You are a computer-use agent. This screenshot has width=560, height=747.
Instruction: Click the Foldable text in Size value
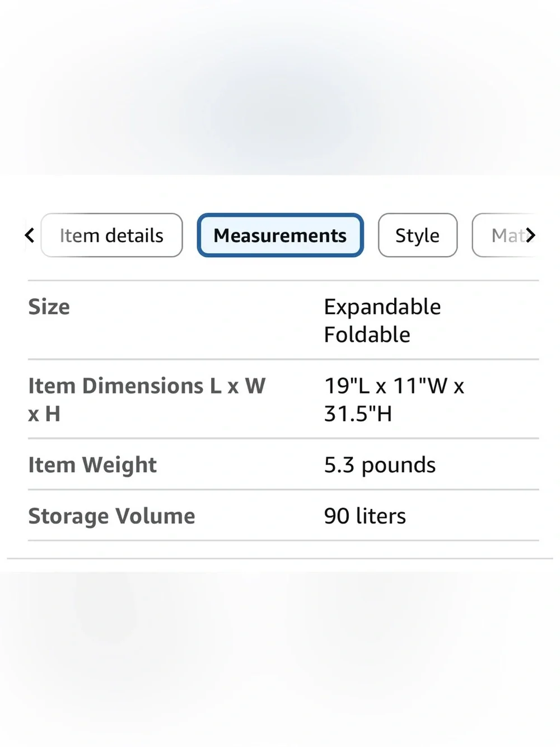point(367,335)
